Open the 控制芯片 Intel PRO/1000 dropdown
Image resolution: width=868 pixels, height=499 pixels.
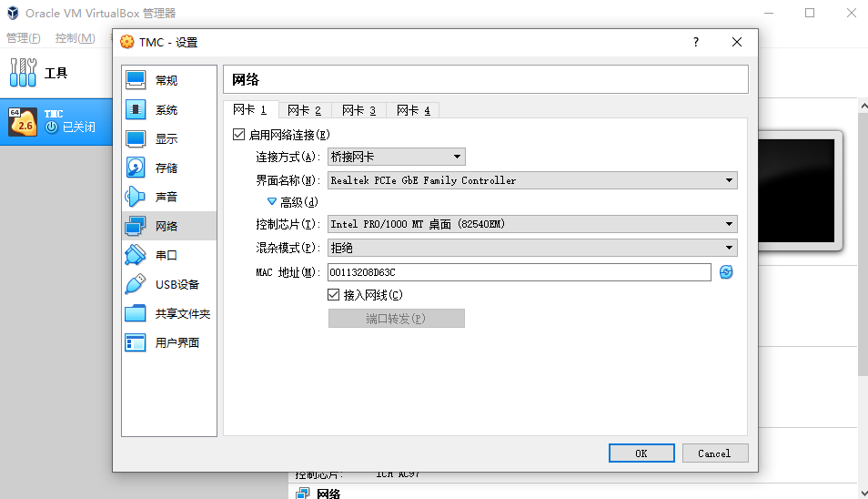click(532, 224)
